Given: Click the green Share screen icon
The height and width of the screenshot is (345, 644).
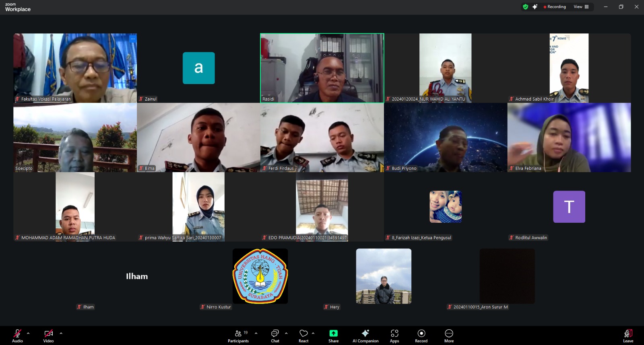Looking at the screenshot, I should coord(333,333).
